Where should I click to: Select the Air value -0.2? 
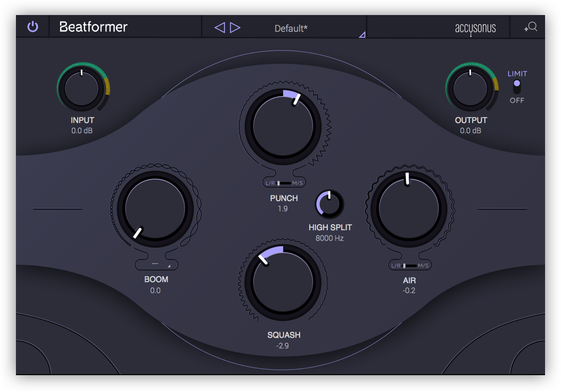409,290
